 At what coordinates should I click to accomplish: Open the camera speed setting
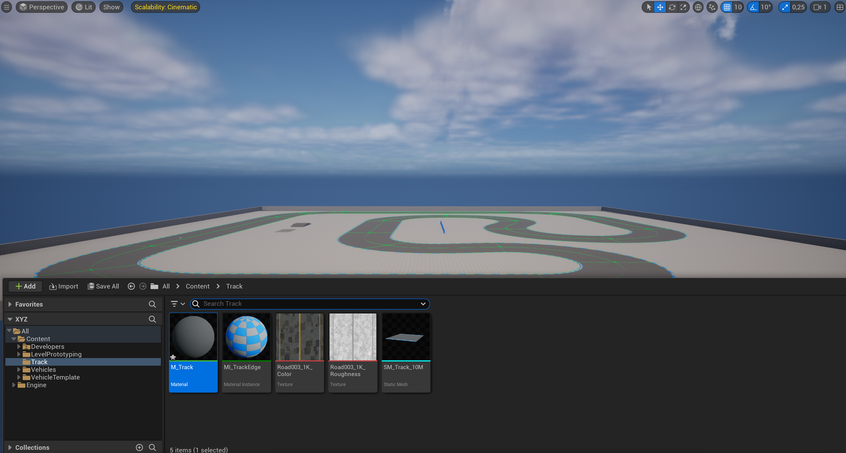coord(820,7)
